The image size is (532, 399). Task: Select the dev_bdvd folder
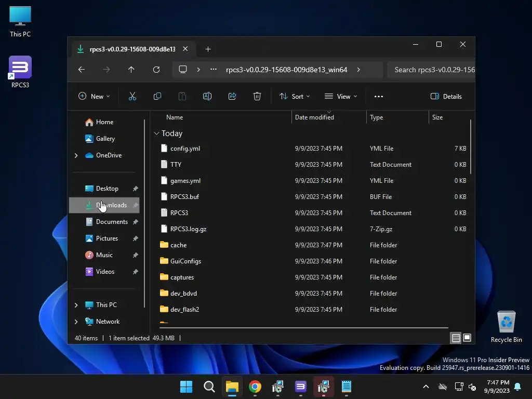[x=312, y=294]
